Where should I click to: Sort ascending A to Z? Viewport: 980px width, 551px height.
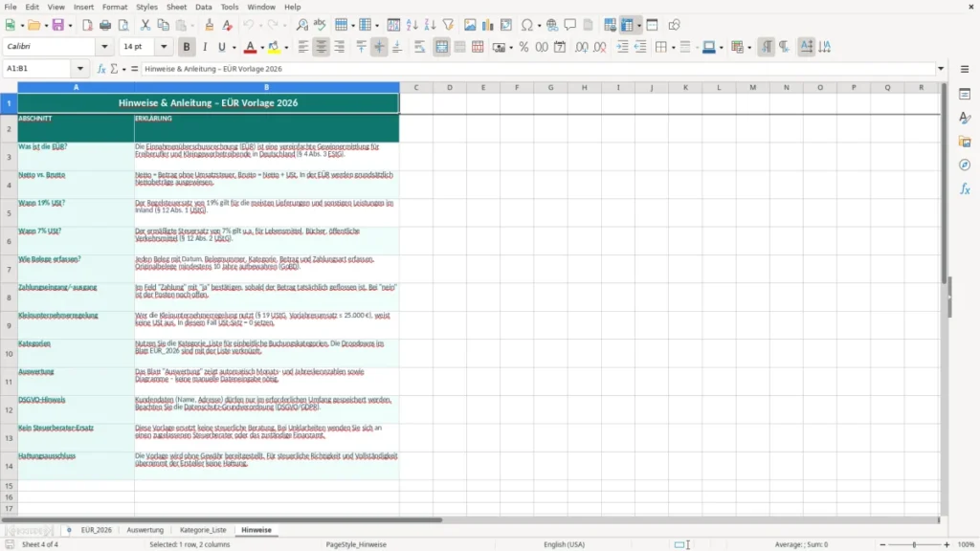point(412,25)
